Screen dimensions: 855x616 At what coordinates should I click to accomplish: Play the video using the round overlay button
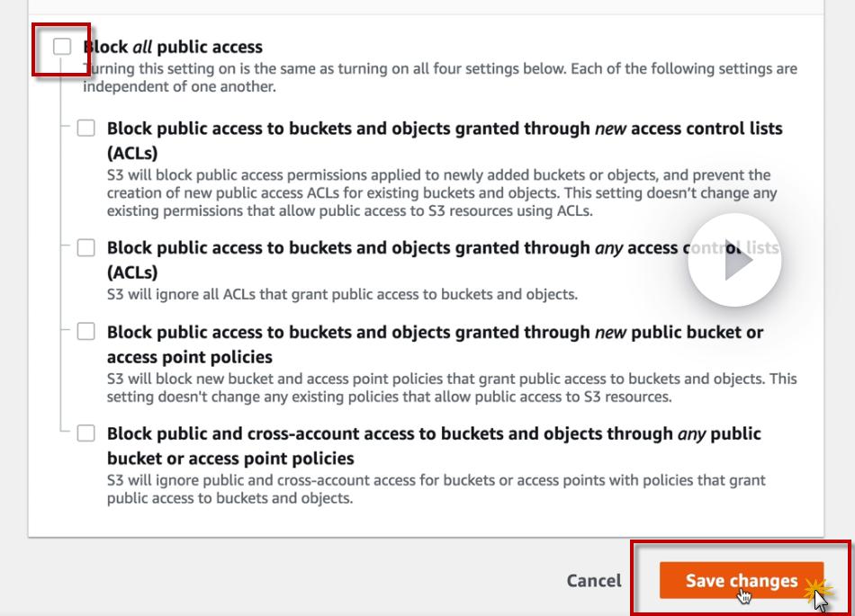[x=734, y=261]
